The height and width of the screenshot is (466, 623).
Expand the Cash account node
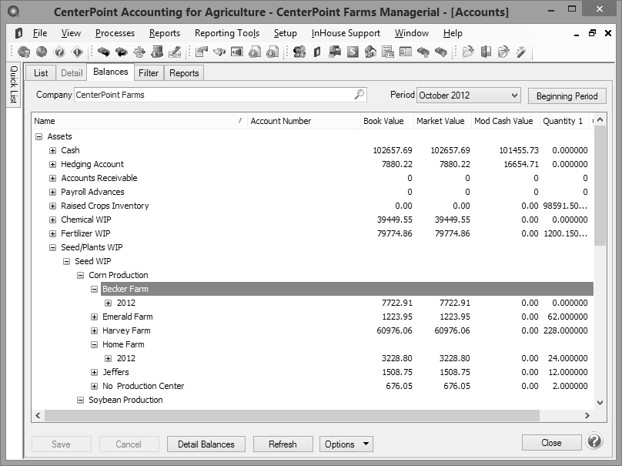point(52,151)
